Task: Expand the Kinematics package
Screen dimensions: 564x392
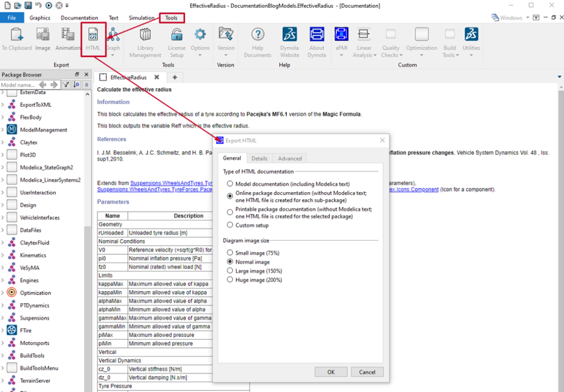Action: (x=3, y=255)
